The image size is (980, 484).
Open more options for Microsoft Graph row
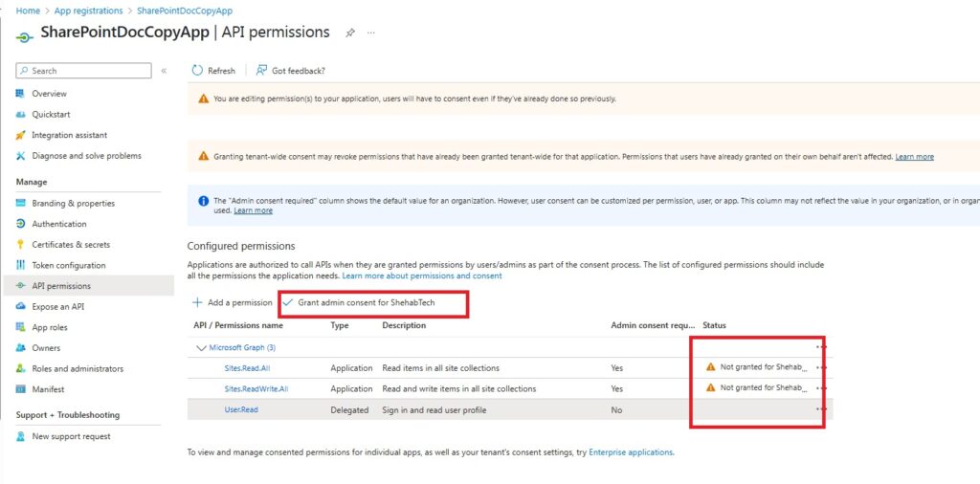click(x=821, y=346)
